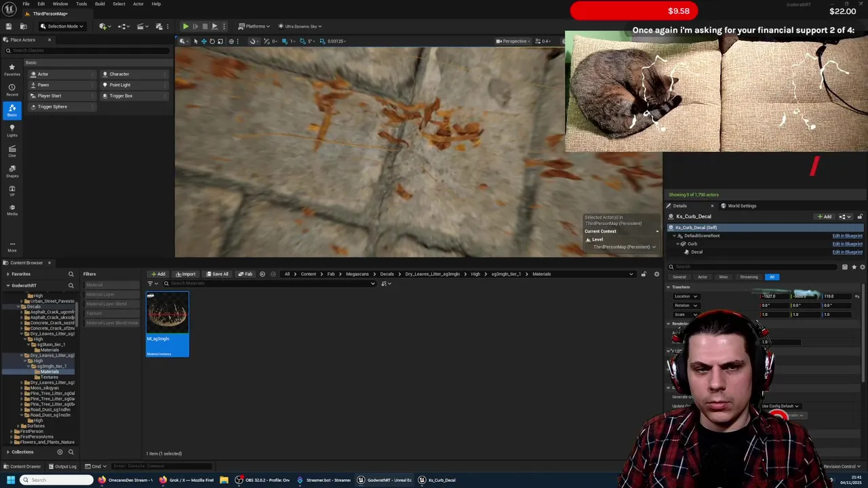868x488 pixels.
Task: Open the Shapes category in Place Actors
Action: (12, 171)
